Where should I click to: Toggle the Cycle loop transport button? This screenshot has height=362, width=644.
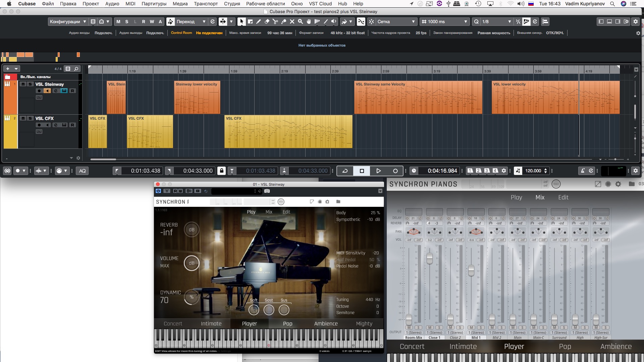[345, 171]
